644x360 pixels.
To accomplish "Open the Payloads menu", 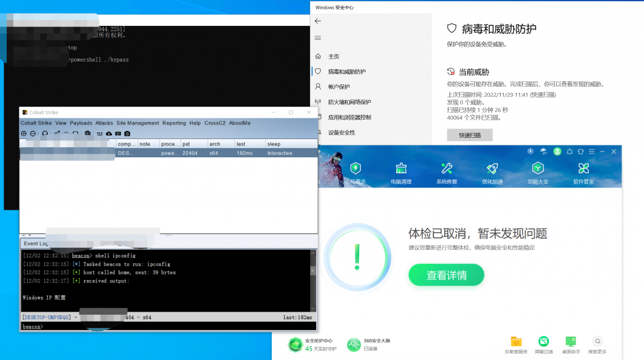I will (81, 123).
